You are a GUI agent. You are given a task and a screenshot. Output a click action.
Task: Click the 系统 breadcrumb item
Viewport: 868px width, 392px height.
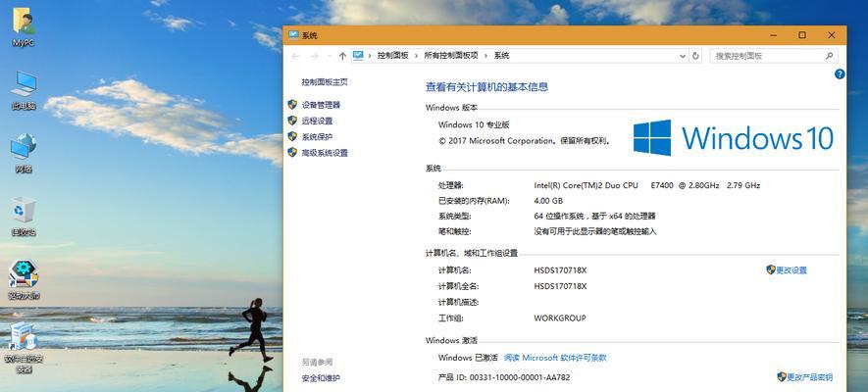coord(501,56)
